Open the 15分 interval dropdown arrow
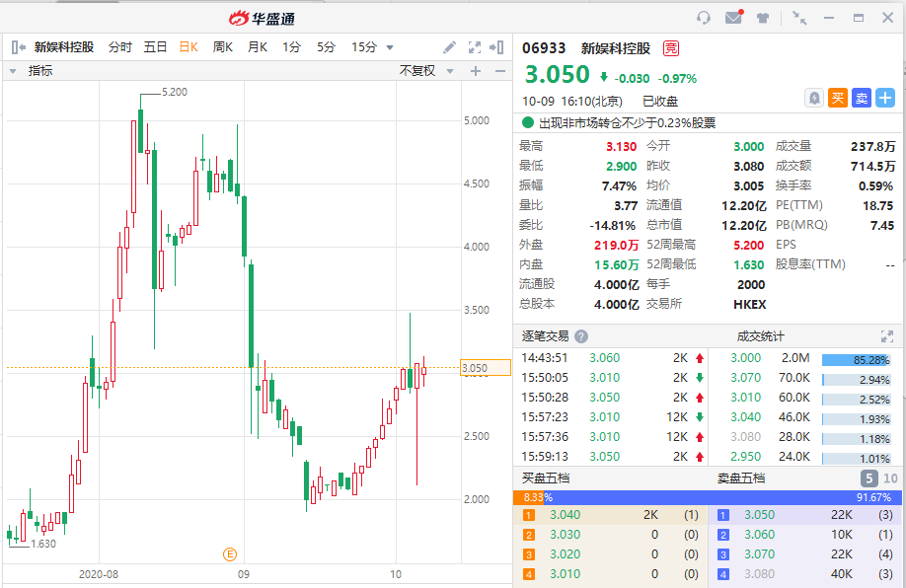Image resolution: width=906 pixels, height=588 pixels. point(390,48)
